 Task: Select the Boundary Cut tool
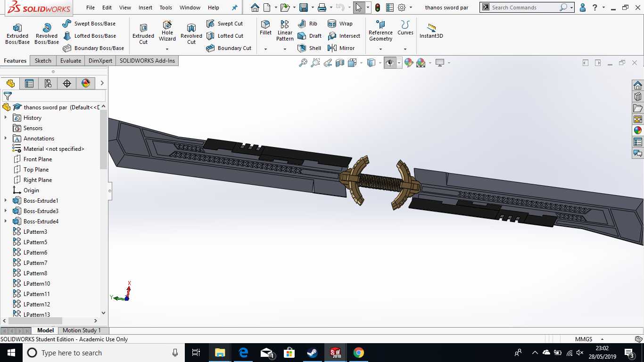(229, 48)
